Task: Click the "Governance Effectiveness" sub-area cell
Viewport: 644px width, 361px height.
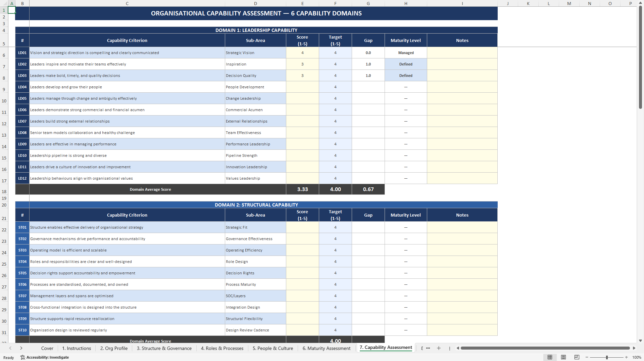Action: point(255,239)
